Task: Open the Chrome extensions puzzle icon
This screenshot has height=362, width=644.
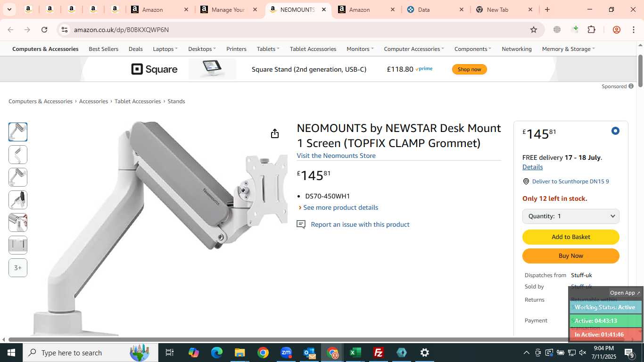Action: (x=591, y=30)
